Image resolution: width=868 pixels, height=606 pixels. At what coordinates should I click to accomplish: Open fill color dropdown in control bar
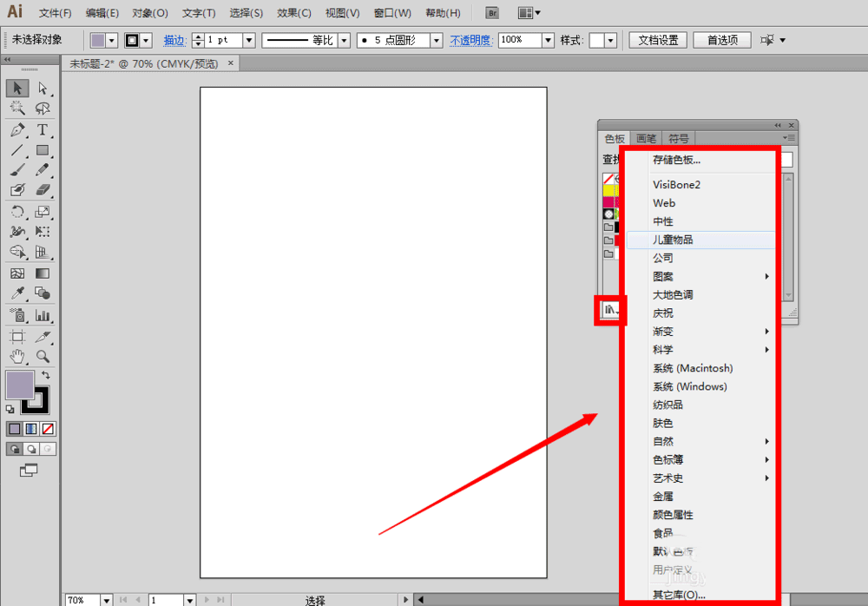coord(112,41)
